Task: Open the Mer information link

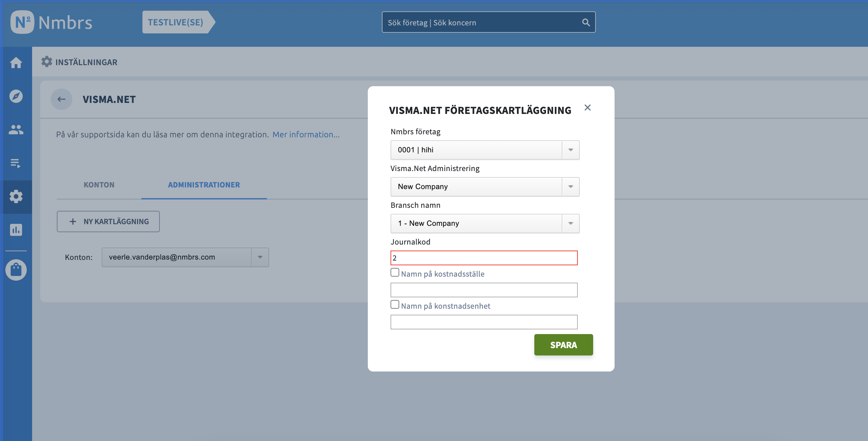Action: pos(306,134)
